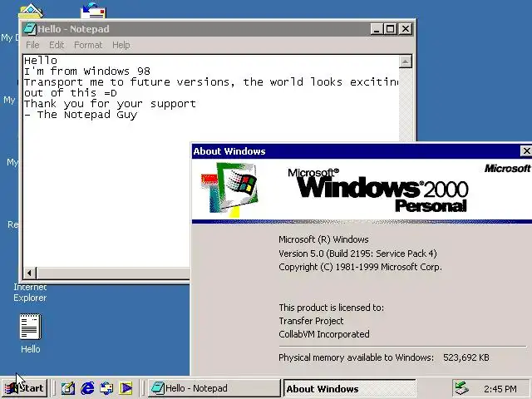Launch Internet Explorer from quick launch bar
Viewport: 532px width, 399px height.
[87, 388]
